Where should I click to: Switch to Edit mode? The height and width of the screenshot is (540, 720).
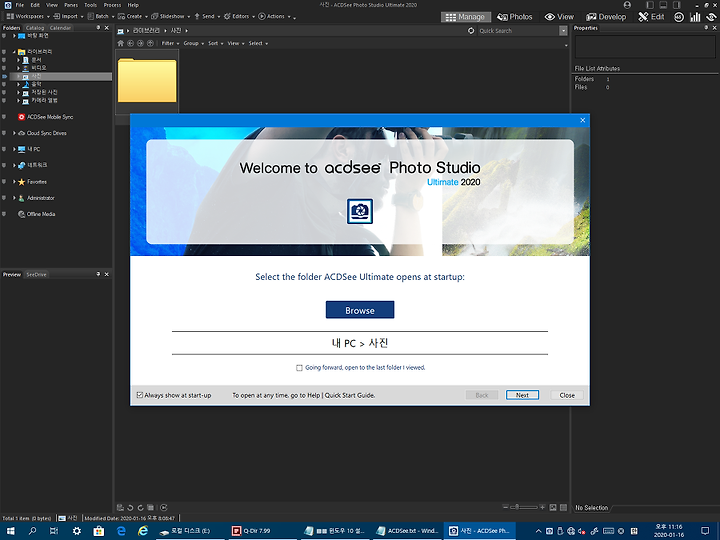pos(651,17)
